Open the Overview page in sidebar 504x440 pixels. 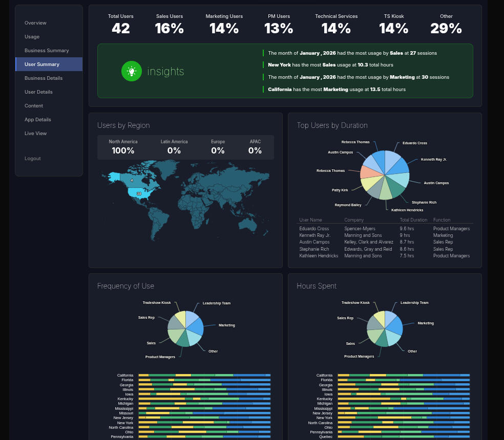pyautogui.click(x=35, y=23)
